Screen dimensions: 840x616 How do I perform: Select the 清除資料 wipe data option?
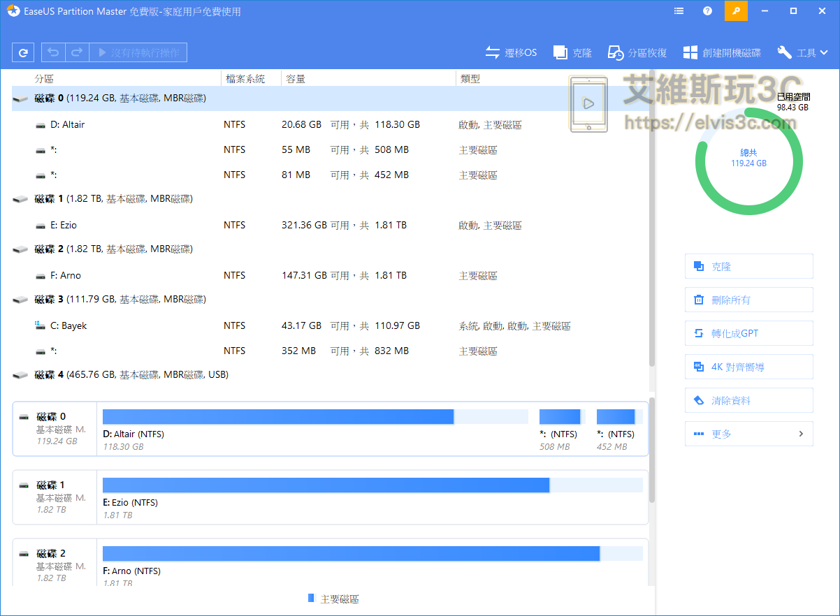[x=748, y=399]
